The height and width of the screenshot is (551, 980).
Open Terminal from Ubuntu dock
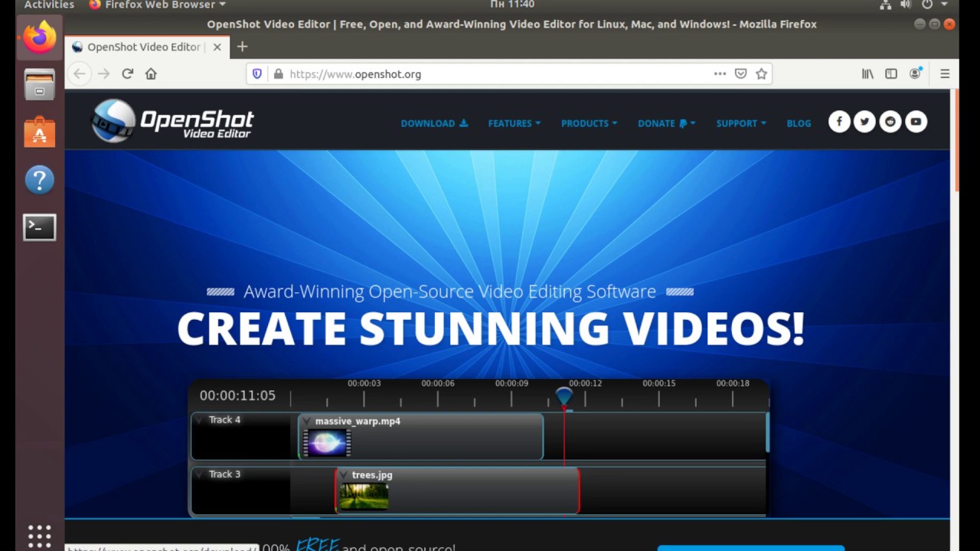(x=39, y=227)
